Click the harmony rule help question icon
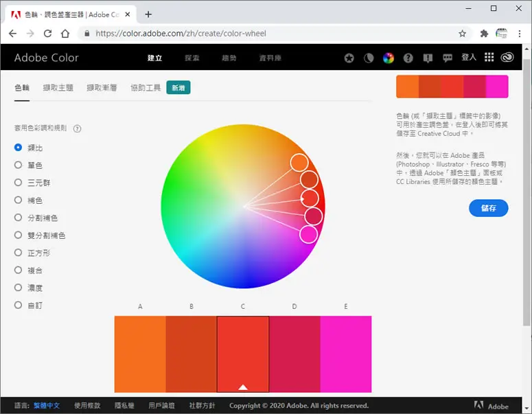Viewport: 532px width, 414px height. pos(78,128)
